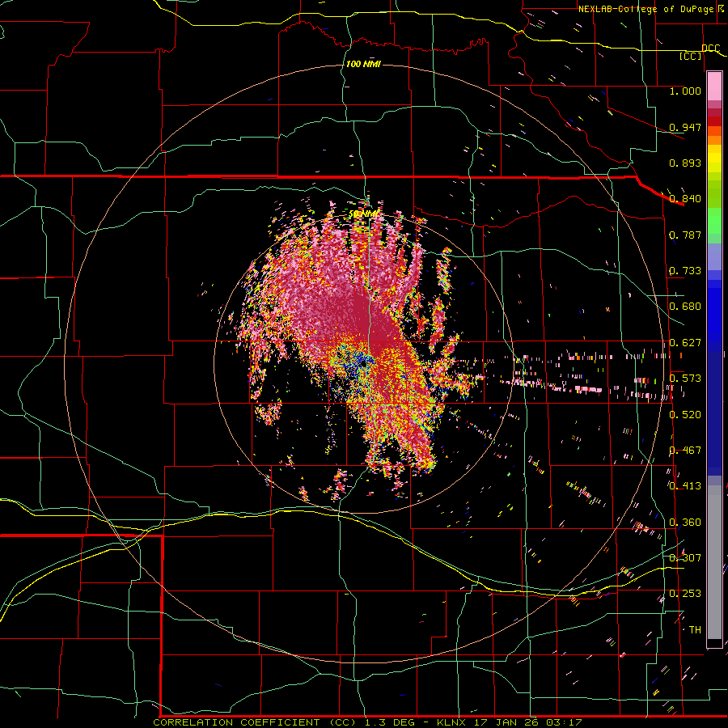Pick the light pink top color bar segment

[x=714, y=87]
